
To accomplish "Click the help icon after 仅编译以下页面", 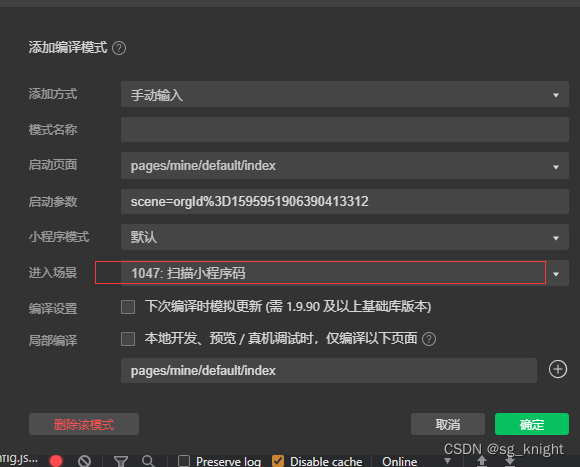I will 429,339.
